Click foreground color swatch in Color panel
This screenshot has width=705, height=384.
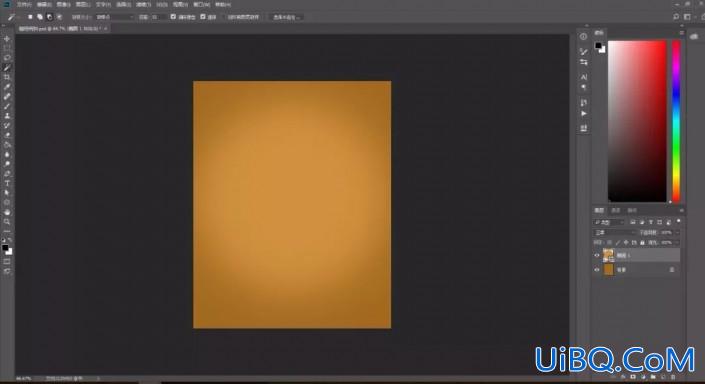598,45
